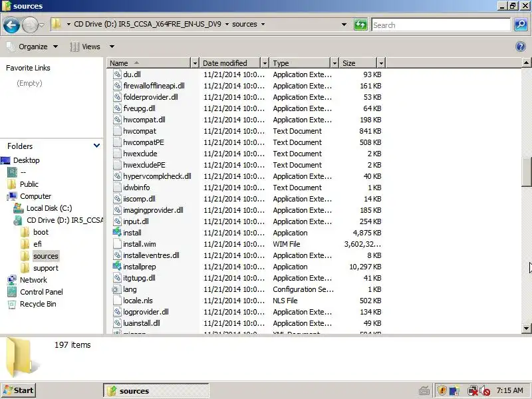Select the locale.nls file icon
This screenshot has height=399, width=532.
pos(117,301)
